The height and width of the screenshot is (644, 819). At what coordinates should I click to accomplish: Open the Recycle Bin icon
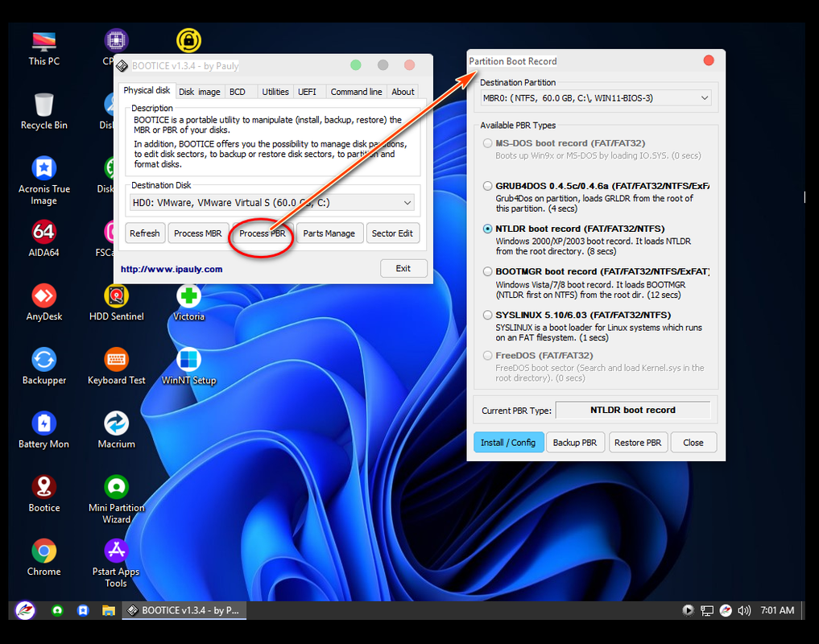tap(43, 111)
